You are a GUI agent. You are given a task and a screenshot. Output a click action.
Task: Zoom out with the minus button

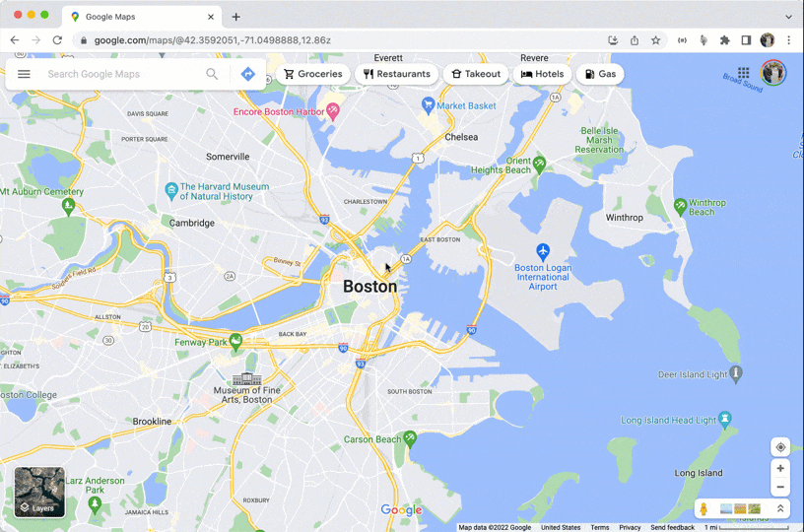click(x=780, y=487)
